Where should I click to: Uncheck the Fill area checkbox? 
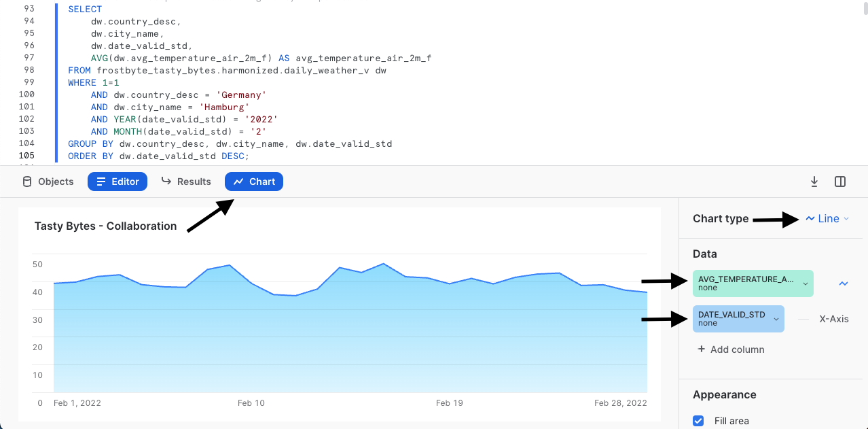pyautogui.click(x=698, y=421)
